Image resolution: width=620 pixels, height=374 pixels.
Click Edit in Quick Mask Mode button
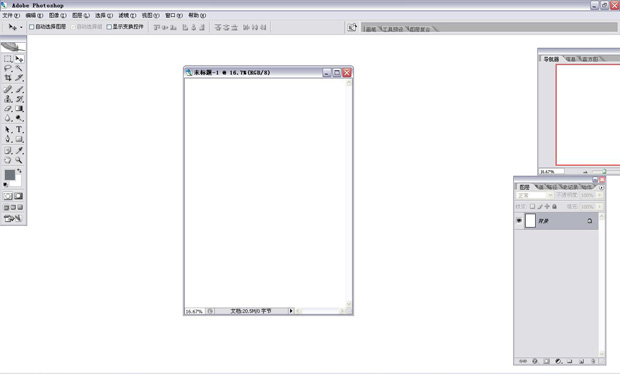pos(19,196)
